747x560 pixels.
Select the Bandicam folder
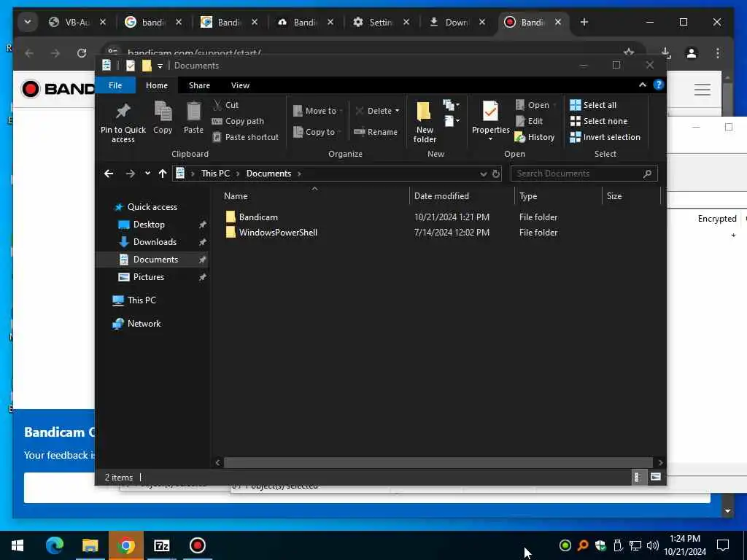pyautogui.click(x=252, y=217)
